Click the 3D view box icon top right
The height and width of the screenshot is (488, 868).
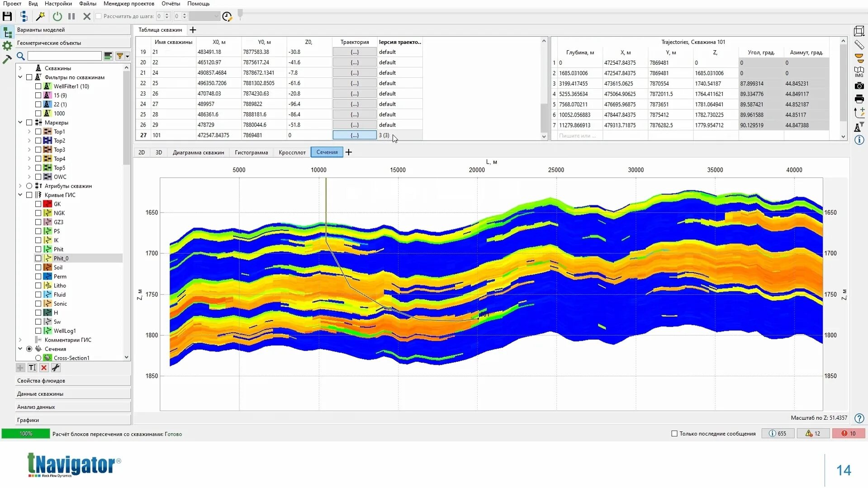tap(859, 31)
